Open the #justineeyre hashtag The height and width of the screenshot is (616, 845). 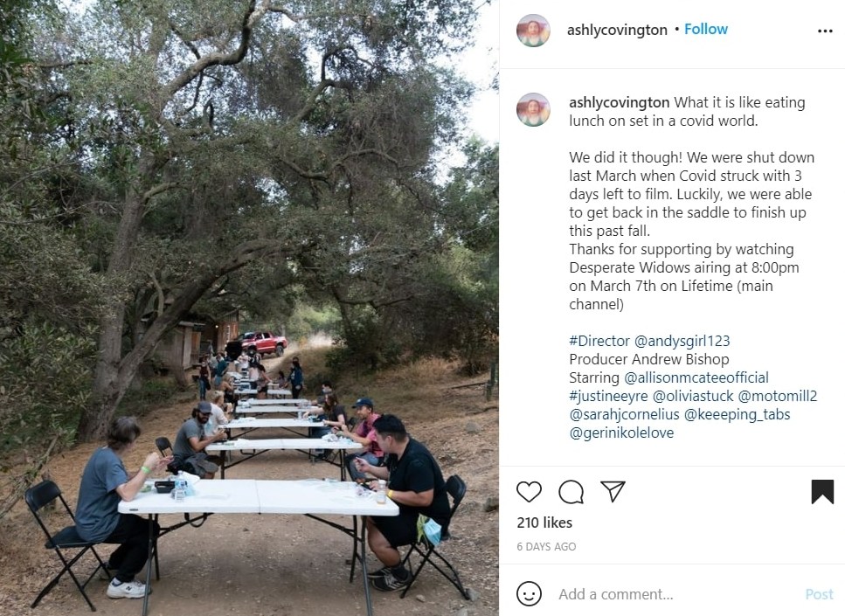coord(608,396)
